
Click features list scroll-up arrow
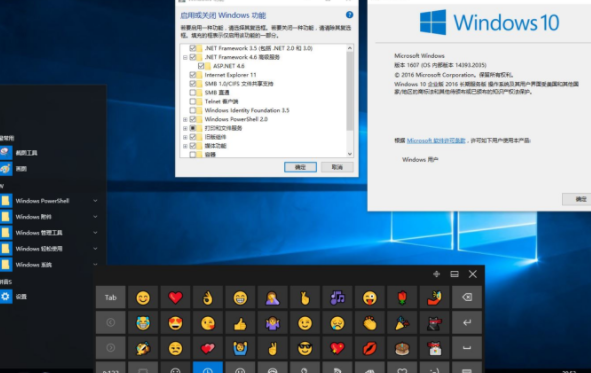tap(350, 48)
